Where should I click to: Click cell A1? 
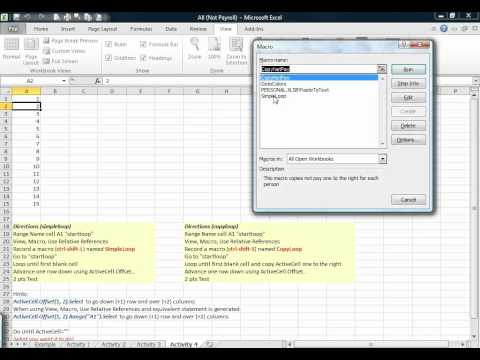pyautogui.click(x=26, y=99)
